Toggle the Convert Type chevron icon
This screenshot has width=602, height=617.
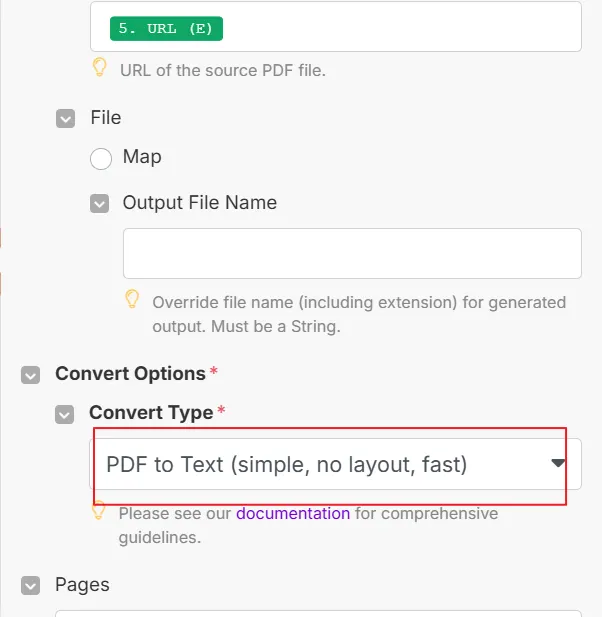(65, 414)
